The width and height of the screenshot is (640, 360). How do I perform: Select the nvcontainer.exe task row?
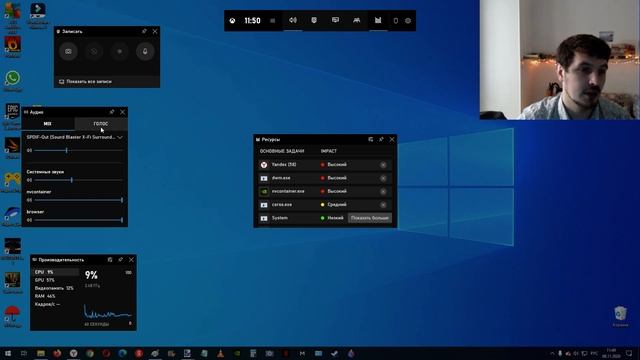(325, 191)
